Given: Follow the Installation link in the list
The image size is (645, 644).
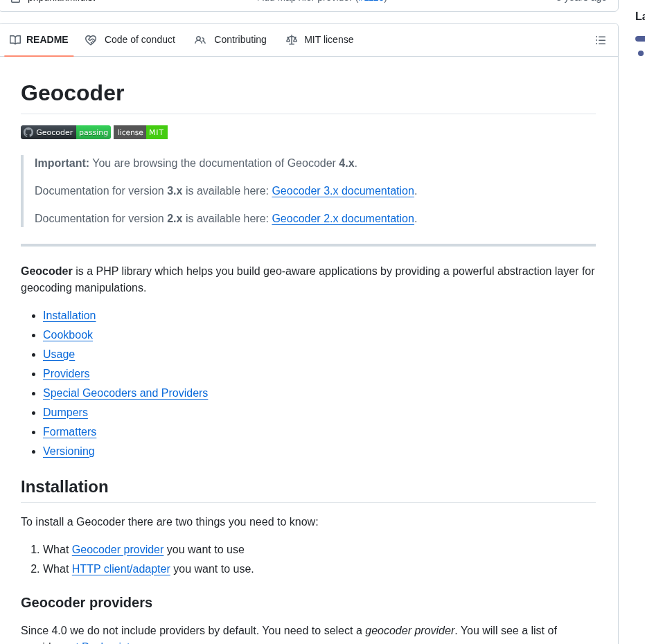Looking at the screenshot, I should tap(69, 315).
